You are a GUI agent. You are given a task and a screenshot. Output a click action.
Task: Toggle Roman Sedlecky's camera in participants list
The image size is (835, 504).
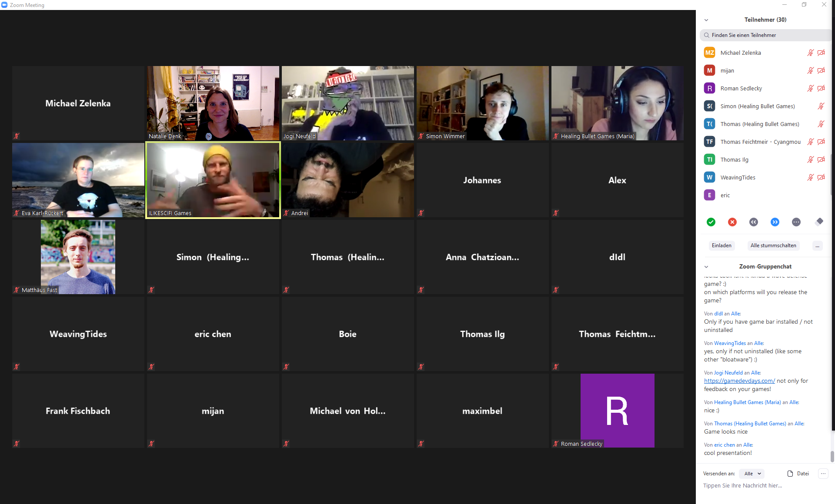(821, 88)
